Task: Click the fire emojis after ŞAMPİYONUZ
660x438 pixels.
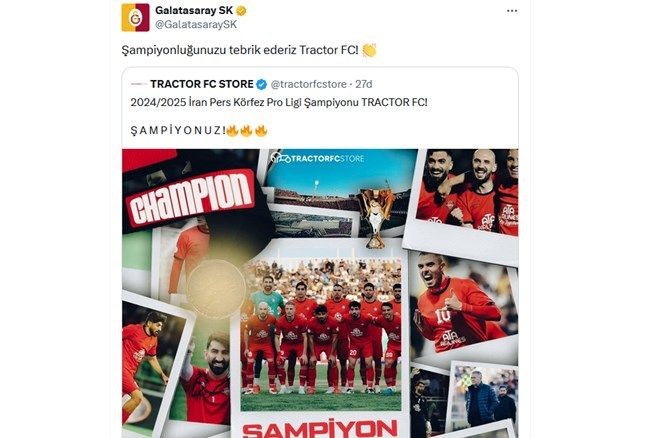Action: pyautogui.click(x=247, y=130)
